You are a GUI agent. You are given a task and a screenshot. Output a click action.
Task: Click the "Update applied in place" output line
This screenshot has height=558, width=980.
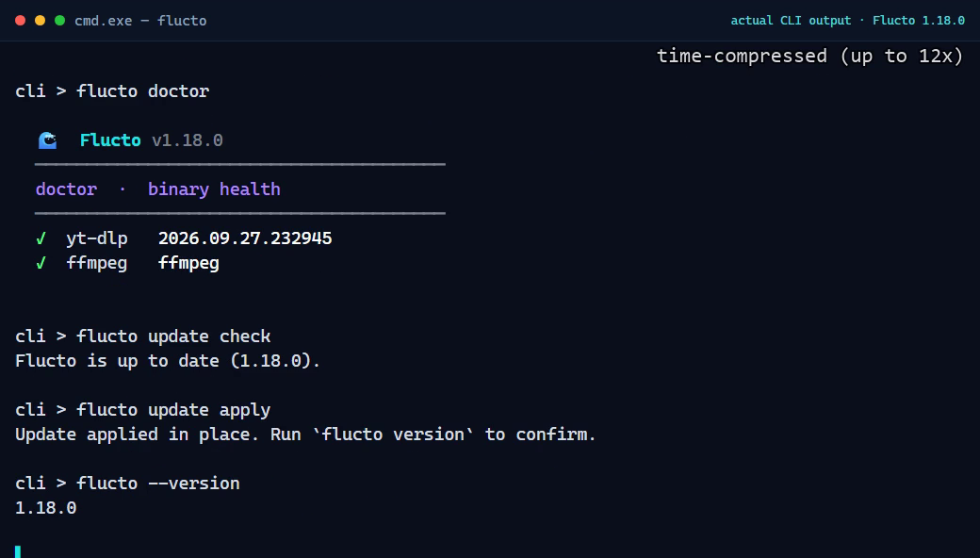point(305,435)
